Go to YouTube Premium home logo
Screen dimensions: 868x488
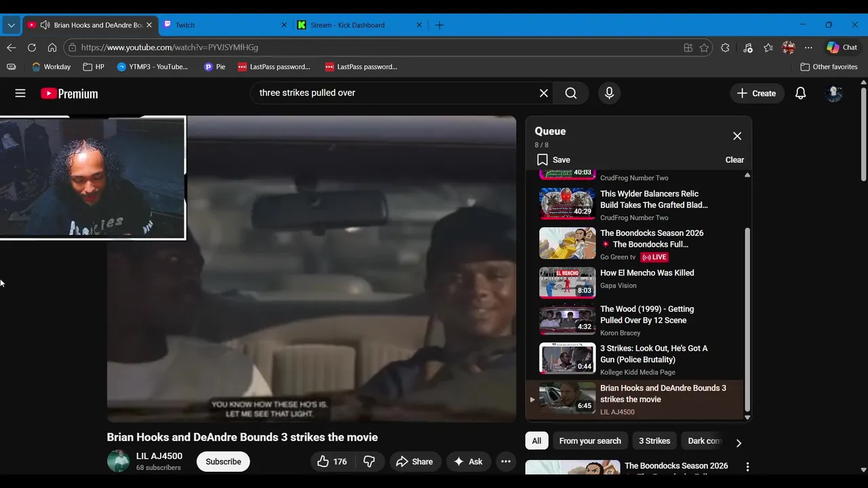tap(69, 94)
